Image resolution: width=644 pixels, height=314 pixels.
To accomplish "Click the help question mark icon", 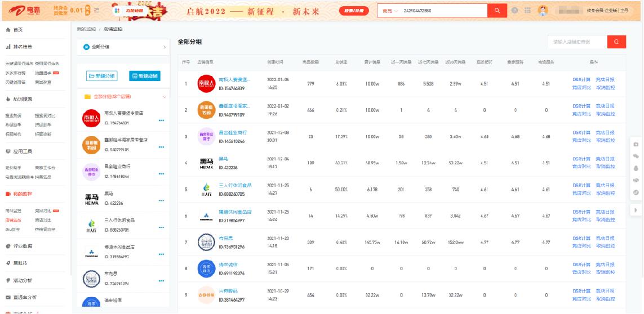I will click(x=514, y=11).
